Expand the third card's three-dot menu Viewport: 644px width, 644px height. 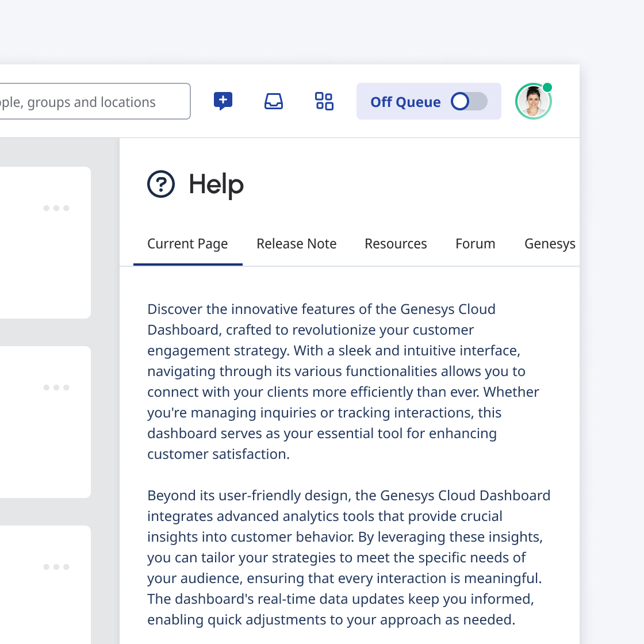[x=56, y=567]
